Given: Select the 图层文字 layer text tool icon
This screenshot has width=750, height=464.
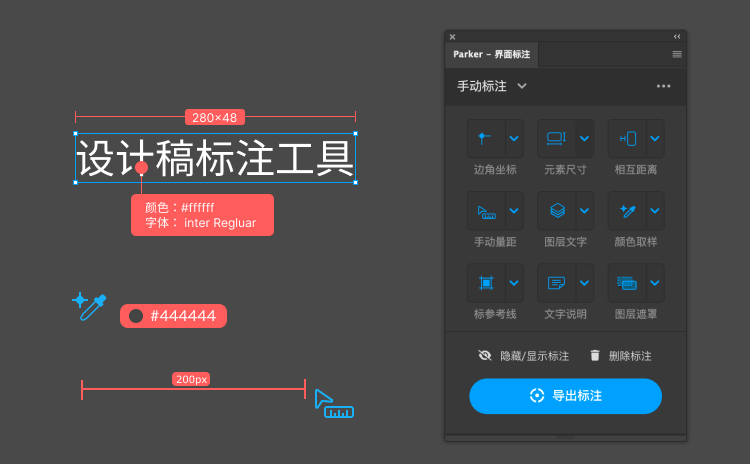Looking at the screenshot, I should (x=556, y=211).
